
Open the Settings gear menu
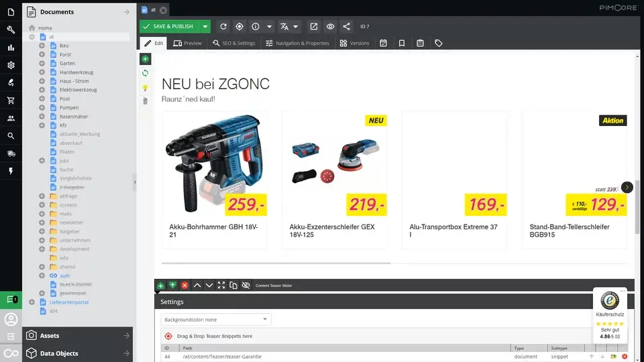coord(11,65)
